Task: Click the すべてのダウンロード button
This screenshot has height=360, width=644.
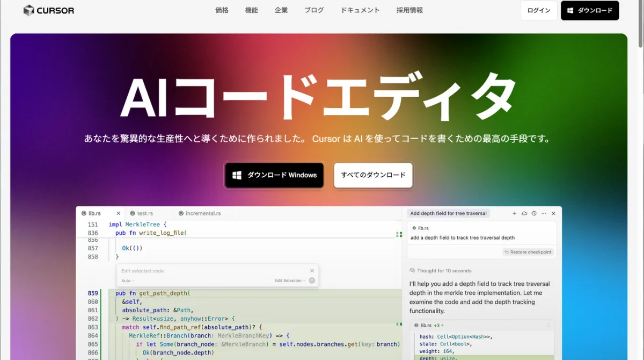Action: (374, 175)
